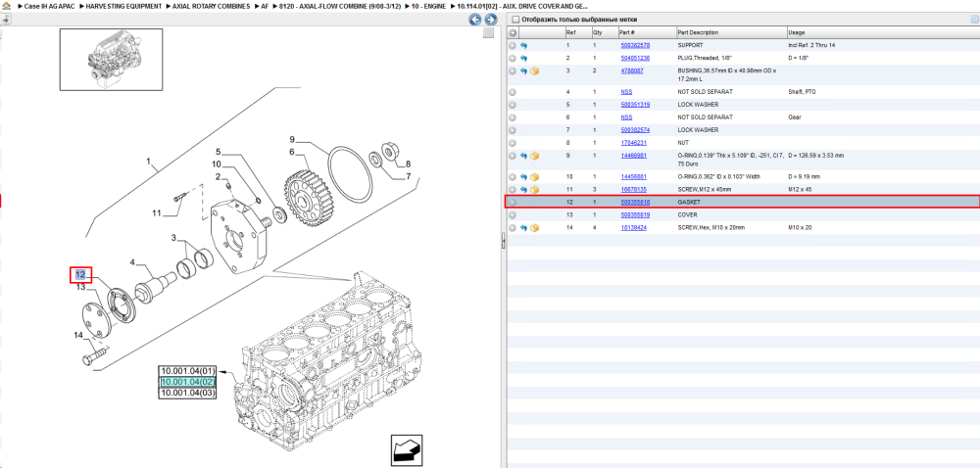The height and width of the screenshot is (468, 980).
Task: Select 'Incl Ref. 2 Thru 14' usage text
Action: (x=812, y=46)
